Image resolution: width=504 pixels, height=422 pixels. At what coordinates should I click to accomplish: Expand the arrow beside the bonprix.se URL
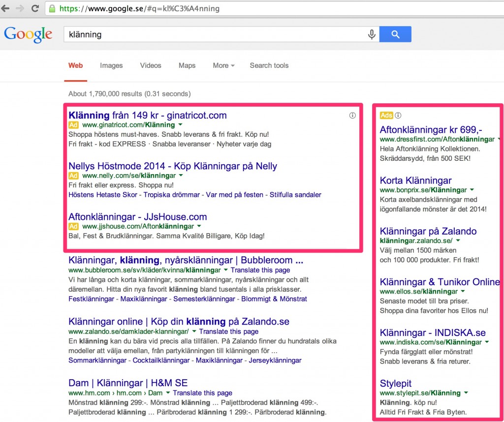[472, 190]
